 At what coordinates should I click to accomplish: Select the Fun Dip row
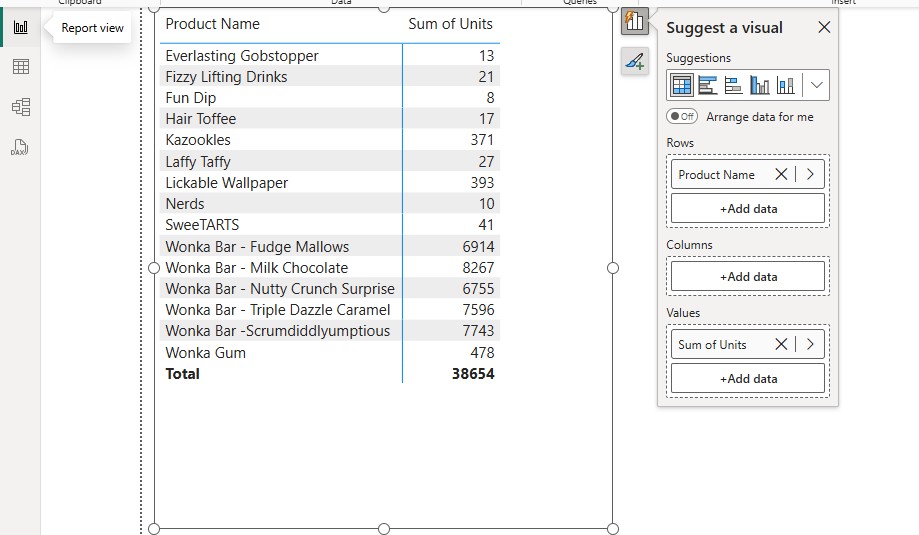[x=330, y=98]
